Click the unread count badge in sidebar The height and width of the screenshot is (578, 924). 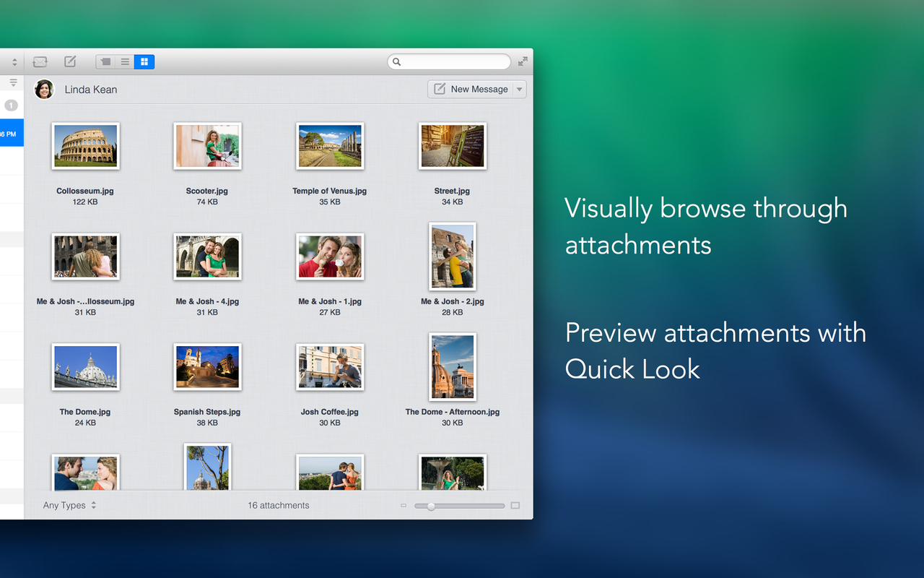click(11, 105)
